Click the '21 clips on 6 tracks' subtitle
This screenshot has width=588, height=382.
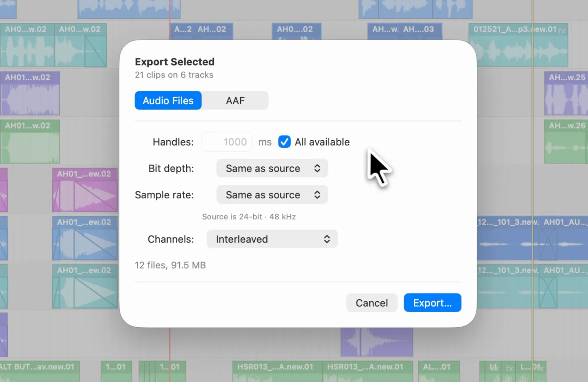[174, 75]
